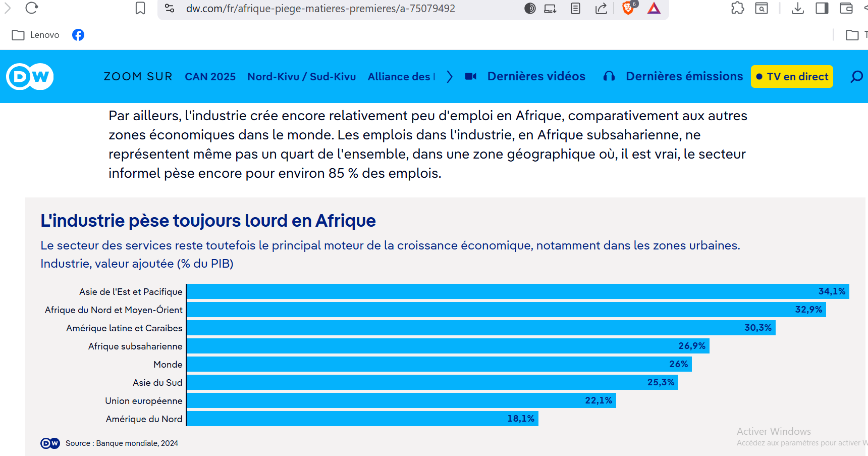
Task: Click the video camera icon beside Dernières vidéos
Action: (x=471, y=76)
